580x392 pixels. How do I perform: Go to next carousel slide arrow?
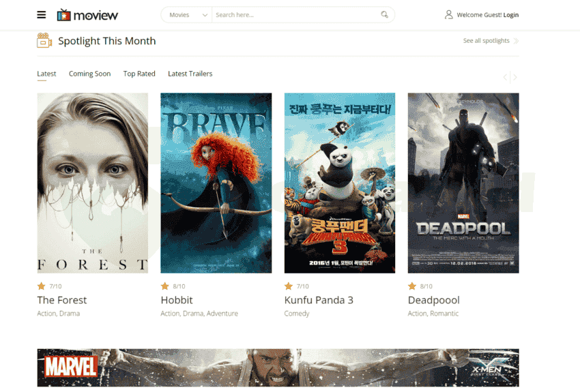(515, 77)
